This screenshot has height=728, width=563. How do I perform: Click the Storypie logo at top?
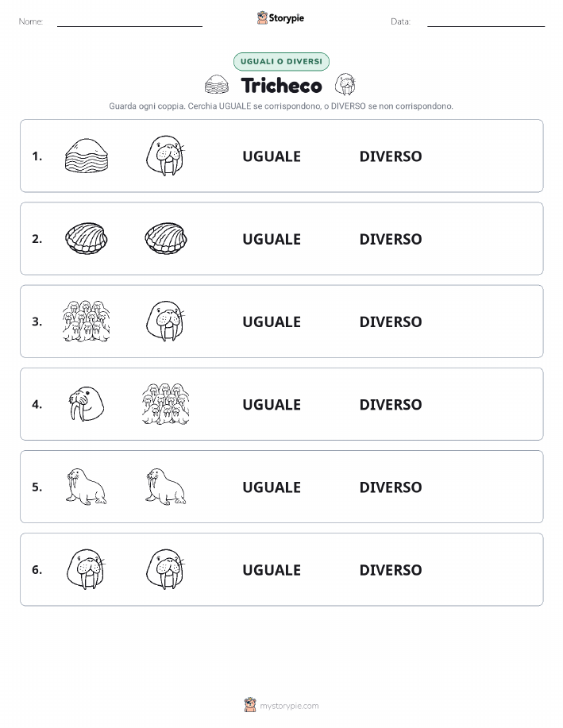click(x=280, y=18)
